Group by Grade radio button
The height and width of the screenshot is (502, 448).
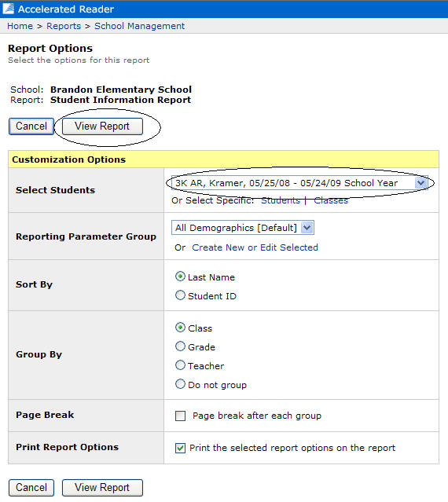(180, 346)
